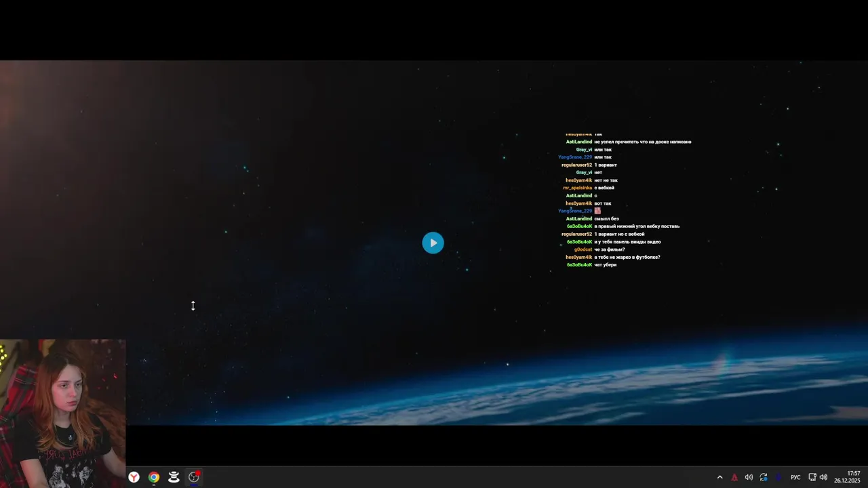
Task: Open the white stacked-discs app in taskbar
Action: [174, 477]
